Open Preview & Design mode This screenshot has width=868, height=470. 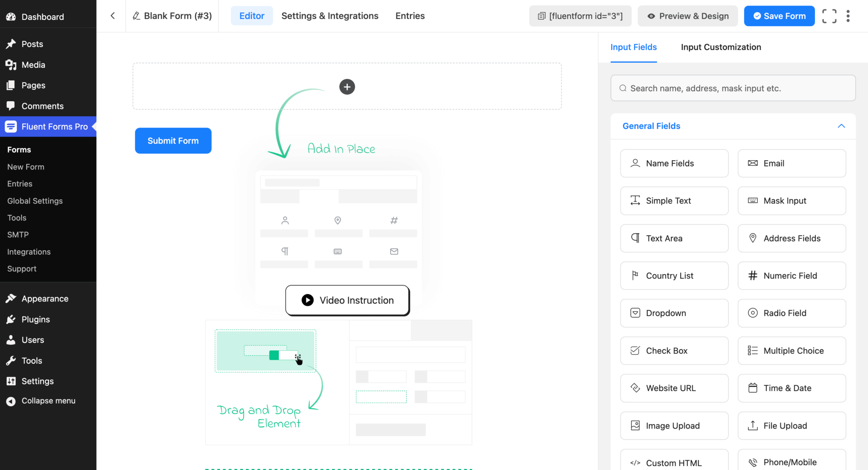(x=687, y=16)
